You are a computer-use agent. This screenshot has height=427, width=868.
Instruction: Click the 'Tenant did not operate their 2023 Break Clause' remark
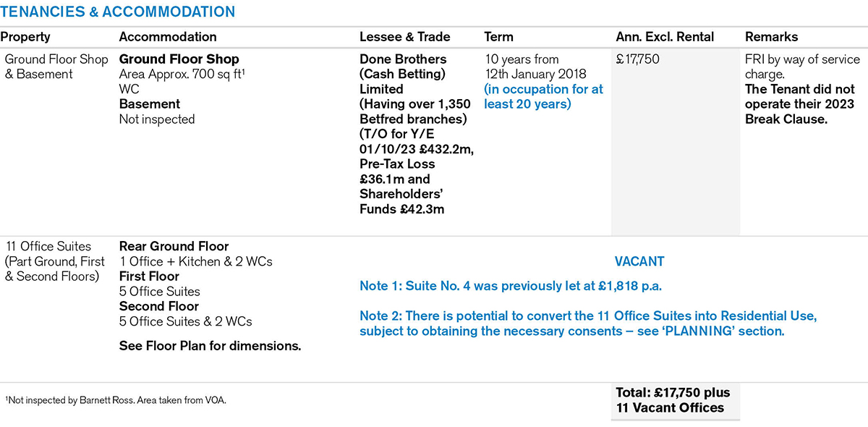click(799, 104)
